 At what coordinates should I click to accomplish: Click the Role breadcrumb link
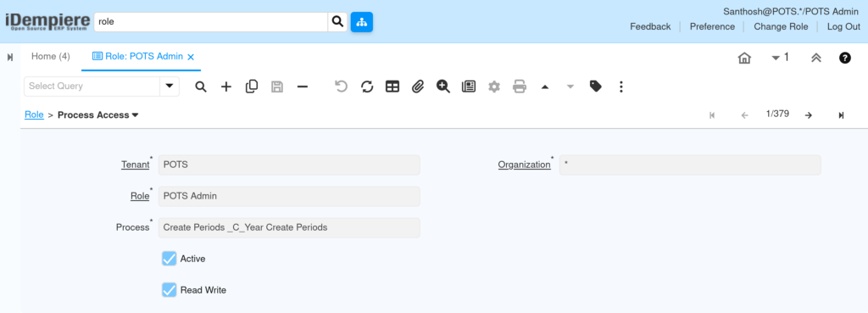34,115
